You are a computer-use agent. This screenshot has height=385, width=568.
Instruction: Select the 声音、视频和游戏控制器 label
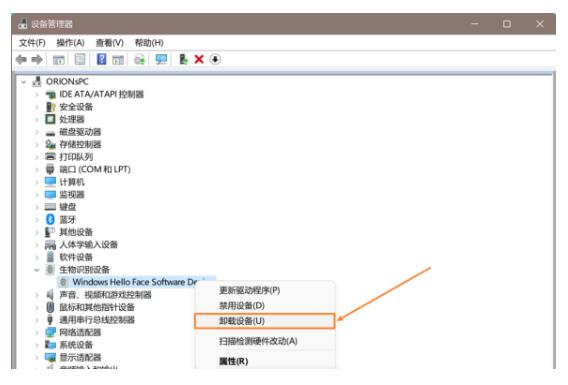click(x=105, y=294)
